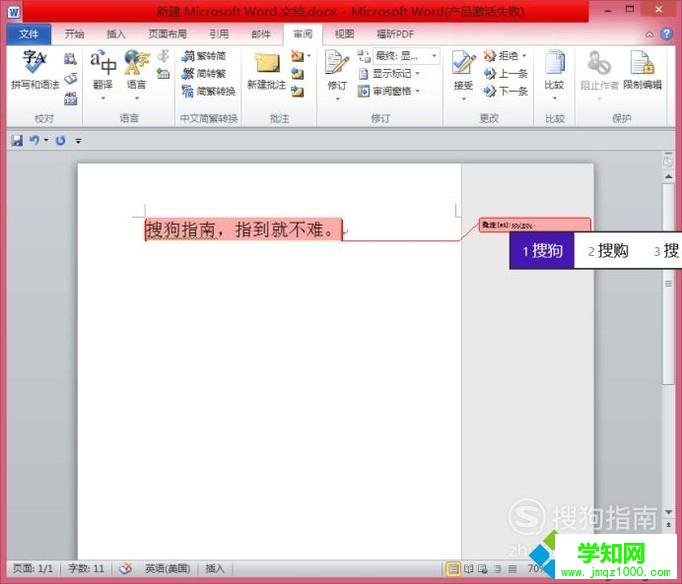
Task: Open the 审阅窗格 dropdown
Action: 389,91
